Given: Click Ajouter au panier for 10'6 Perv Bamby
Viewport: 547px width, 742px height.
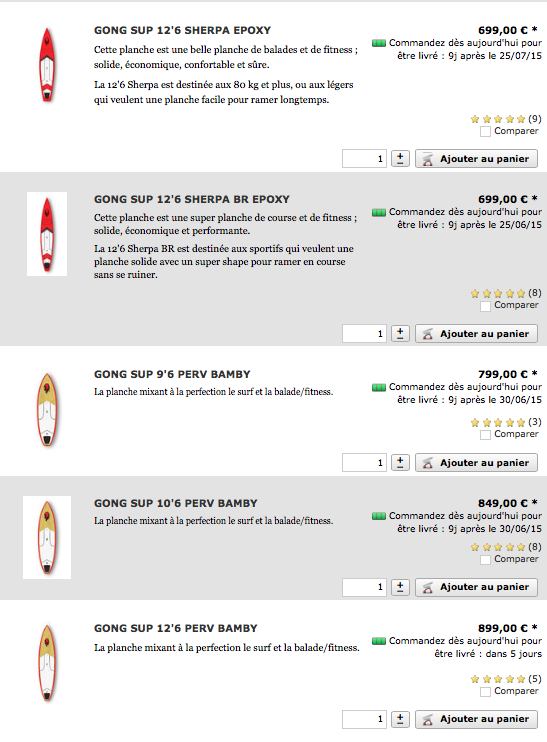Looking at the screenshot, I should pyautogui.click(x=476, y=587).
